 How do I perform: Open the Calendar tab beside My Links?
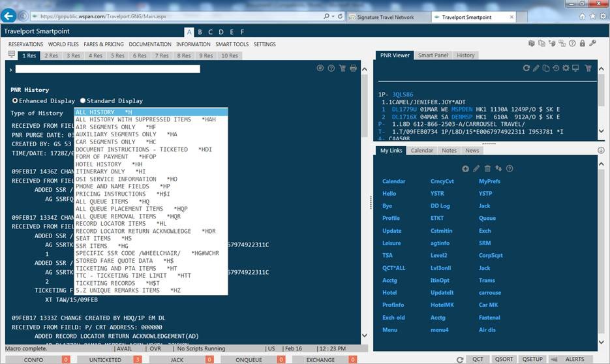pyautogui.click(x=421, y=151)
